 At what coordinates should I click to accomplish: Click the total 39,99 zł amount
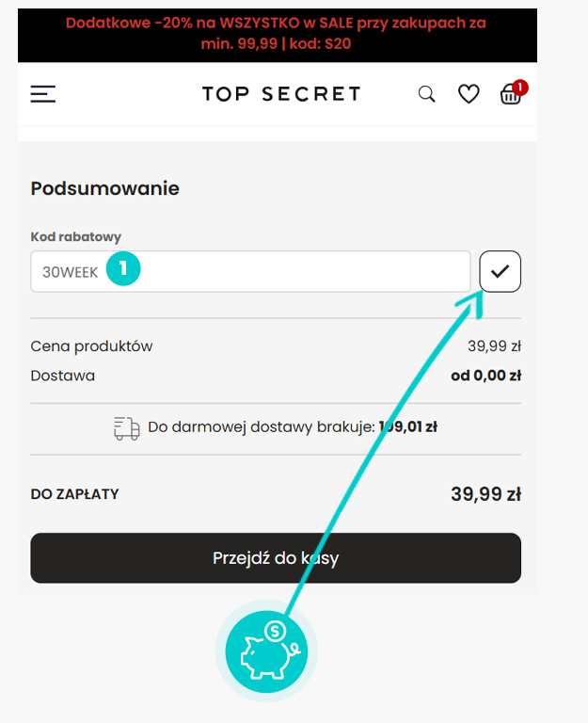[485, 494]
